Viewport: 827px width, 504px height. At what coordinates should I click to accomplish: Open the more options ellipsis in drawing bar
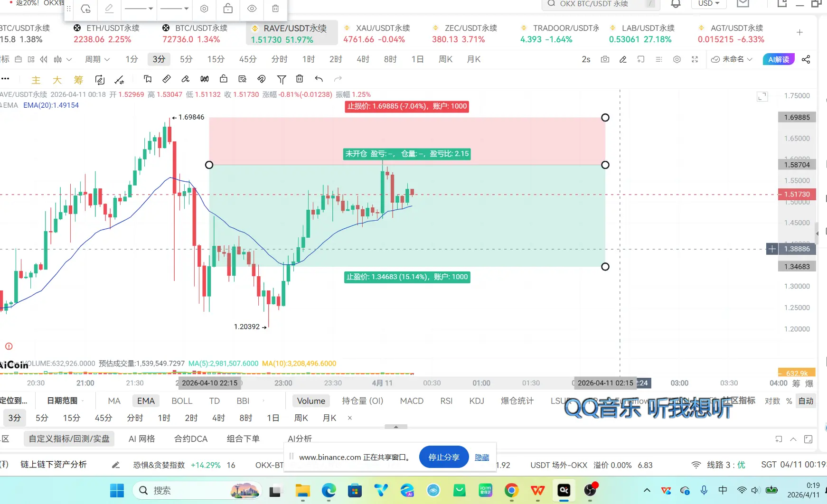(5, 79)
